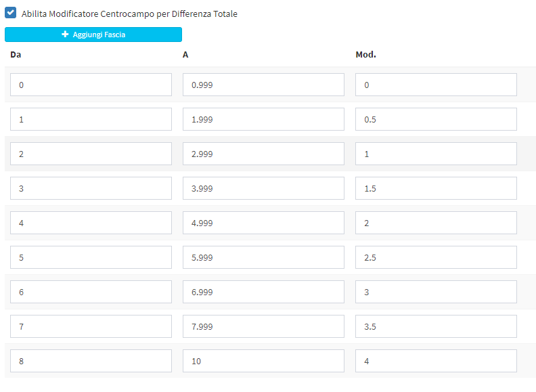Edit the A field showing 7.999
The height and width of the screenshot is (392, 536).
point(263,326)
